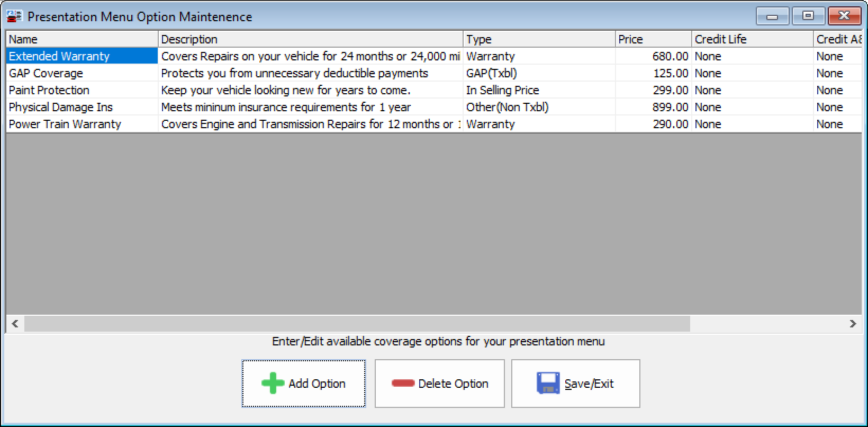Click the GAP(Txbl) type cell
The image size is (868, 427).
[x=491, y=73]
